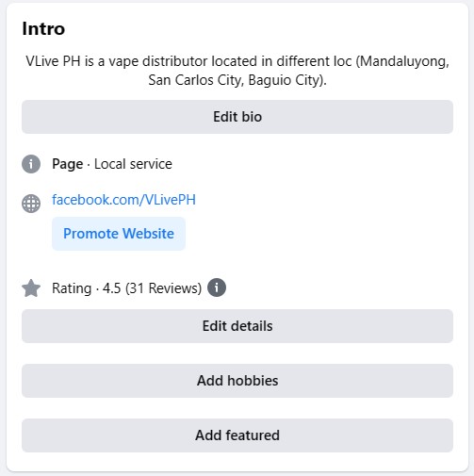Click the word distributor in the bio
474x476 pixels.
coord(175,61)
